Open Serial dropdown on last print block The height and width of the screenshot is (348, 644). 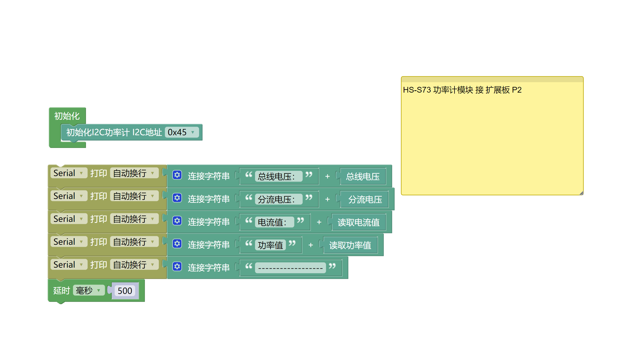(x=69, y=264)
